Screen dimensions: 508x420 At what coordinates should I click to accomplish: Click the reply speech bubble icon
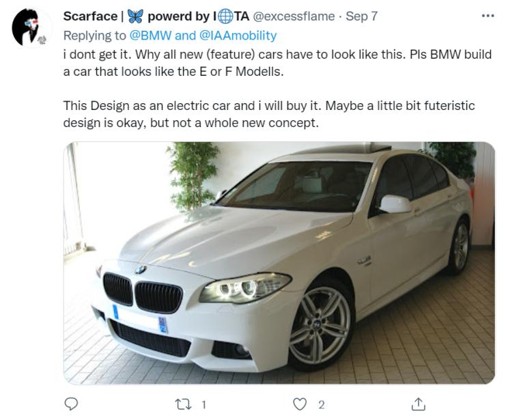[71, 404]
